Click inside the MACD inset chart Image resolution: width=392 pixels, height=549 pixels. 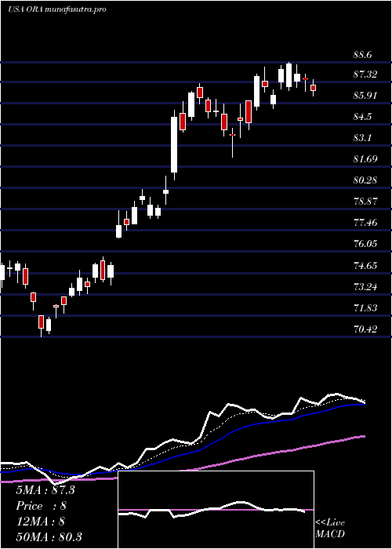point(216,510)
